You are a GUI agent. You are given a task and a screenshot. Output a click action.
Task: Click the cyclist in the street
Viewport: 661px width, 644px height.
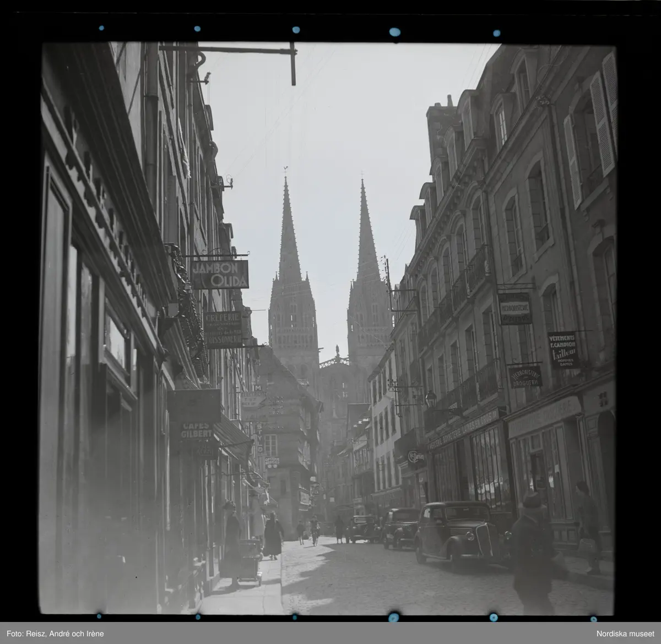[x=315, y=530]
